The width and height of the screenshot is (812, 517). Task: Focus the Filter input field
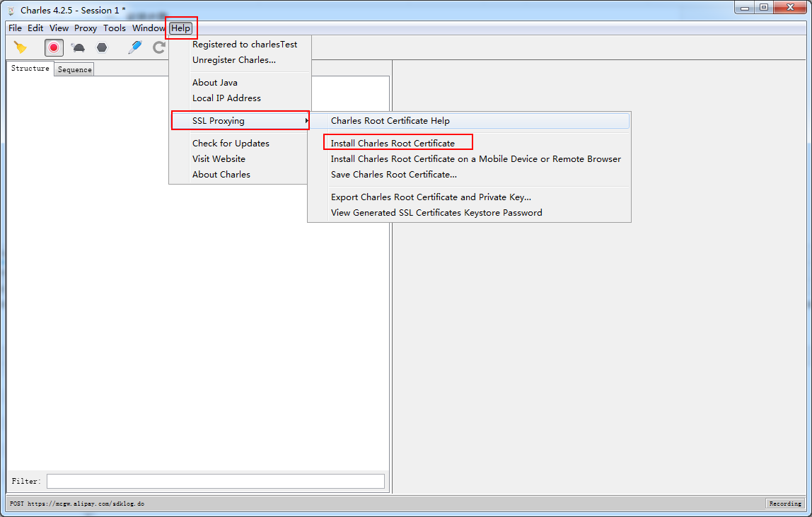(216, 481)
